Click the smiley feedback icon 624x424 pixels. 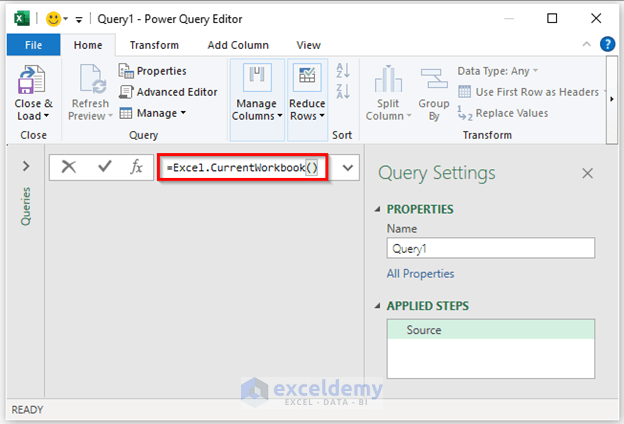[53, 19]
